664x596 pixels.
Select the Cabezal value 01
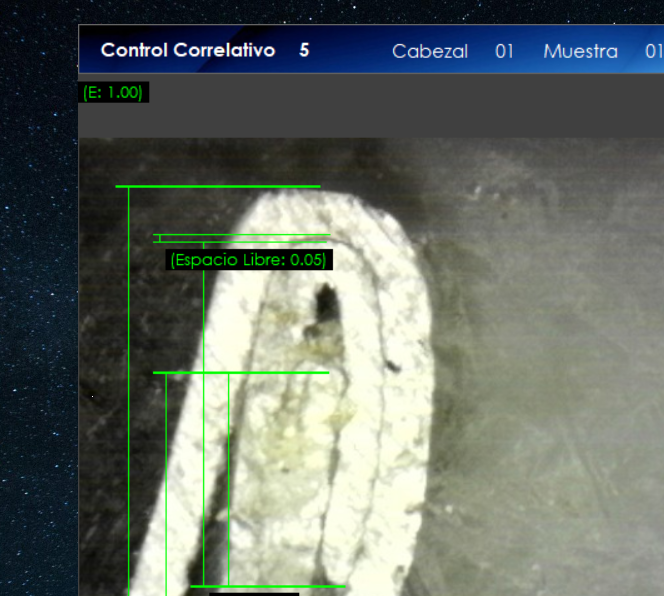click(504, 51)
